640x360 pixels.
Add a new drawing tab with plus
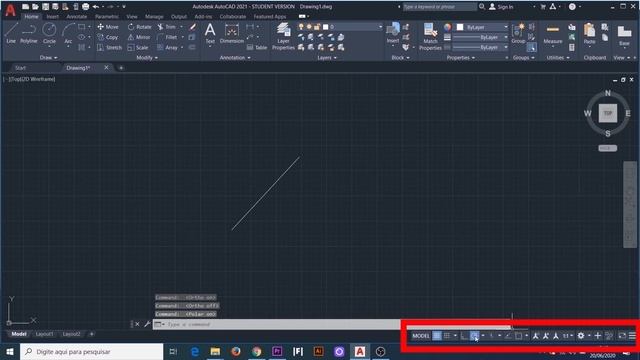[121, 68]
